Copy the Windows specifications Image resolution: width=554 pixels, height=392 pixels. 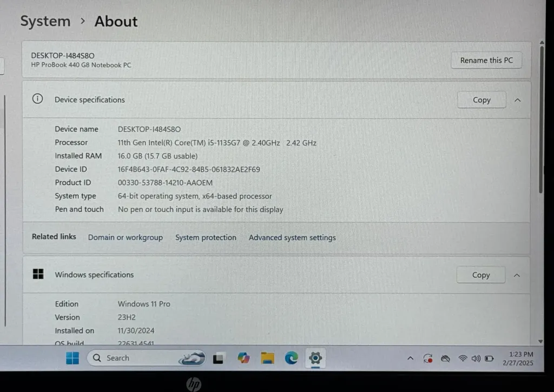481,275
